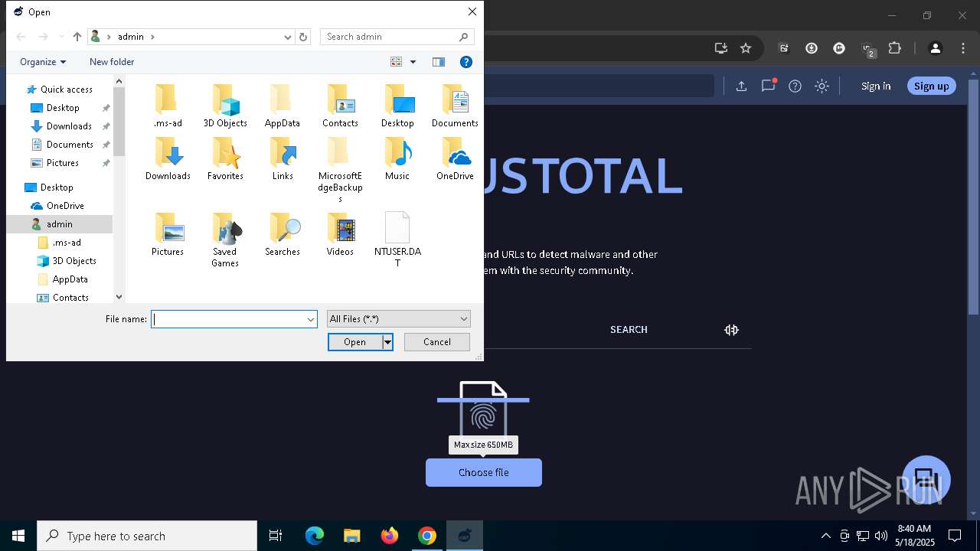Click the Refresh button in address bar
Screen dimensions: 980x551
303,37
